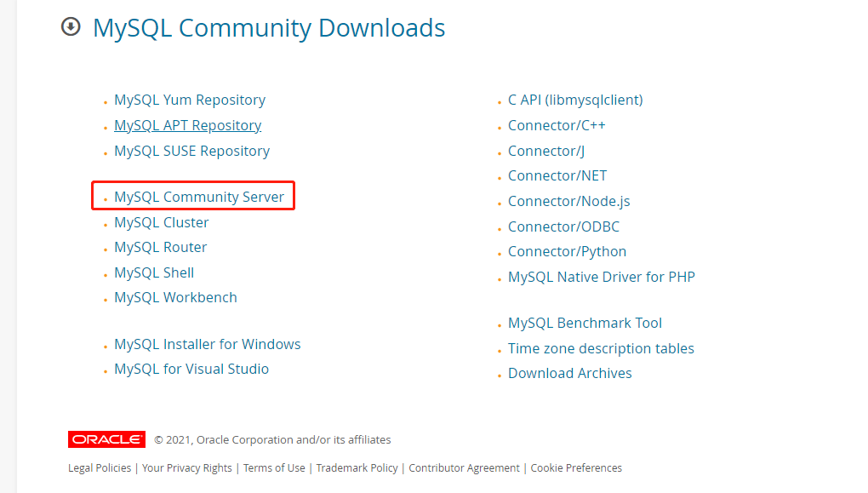868x493 pixels.
Task: Open Terms of Use footer link
Action: 274,468
